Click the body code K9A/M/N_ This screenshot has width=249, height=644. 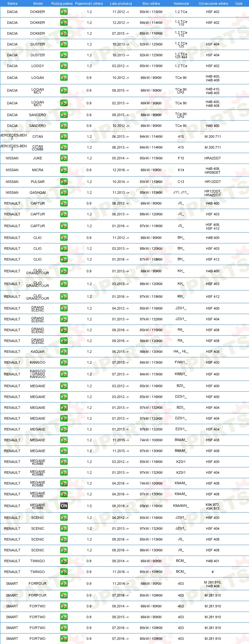181,506
